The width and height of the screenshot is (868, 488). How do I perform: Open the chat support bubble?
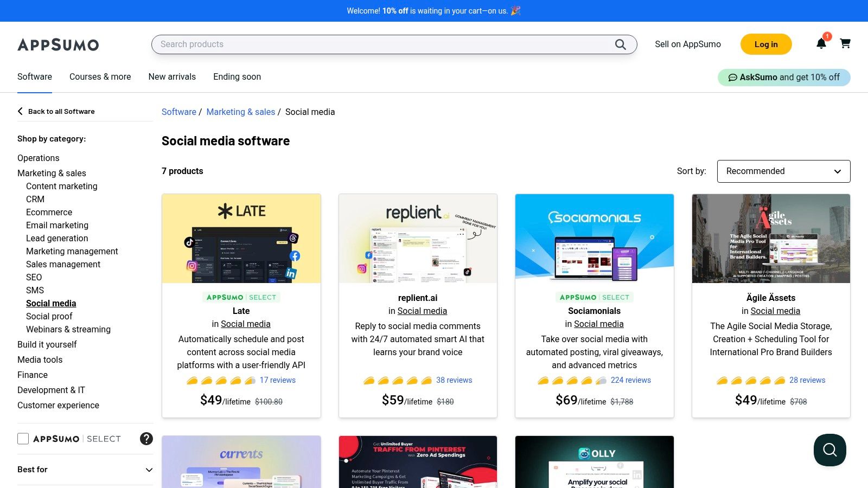pos(830,450)
